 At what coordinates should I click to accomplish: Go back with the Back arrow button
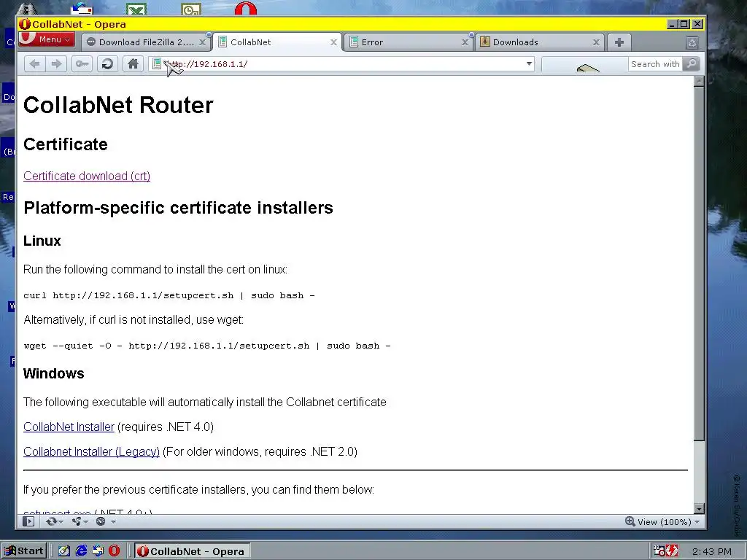click(x=35, y=64)
